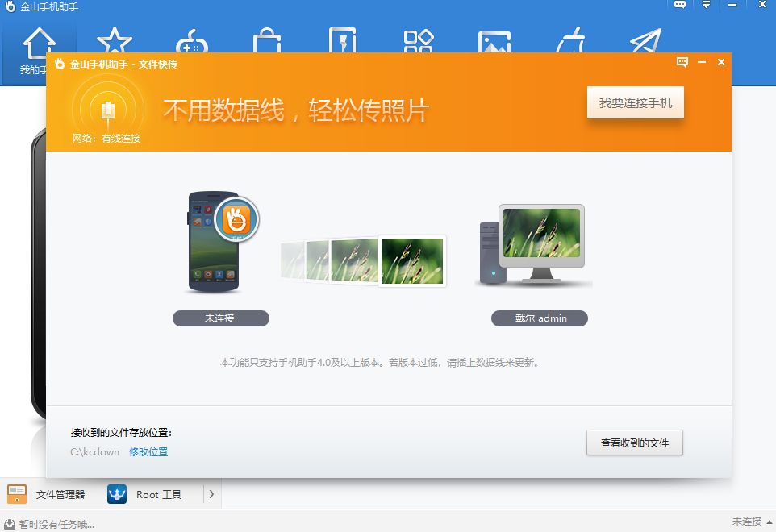
Task: Expand the tools list chevron arrow
Action: coord(211,494)
